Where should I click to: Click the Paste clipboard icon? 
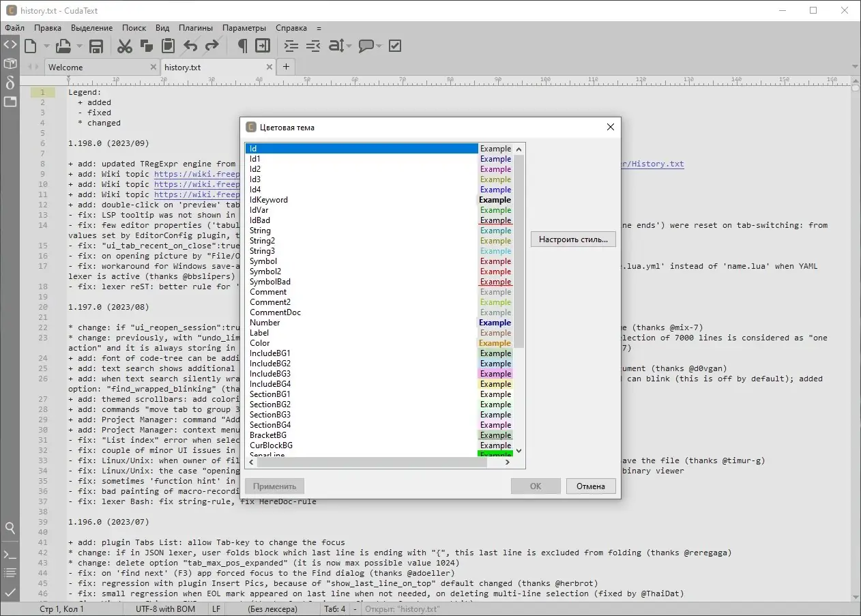tap(168, 46)
